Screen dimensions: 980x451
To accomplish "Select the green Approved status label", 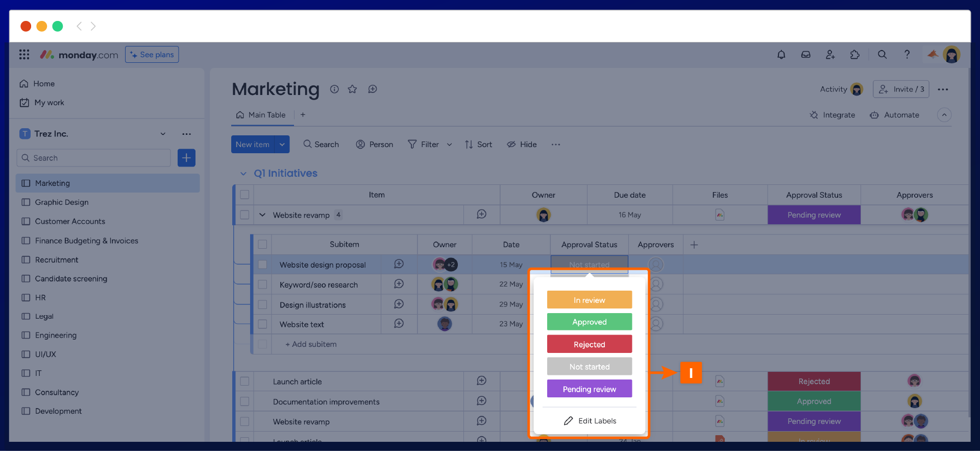I will click(x=589, y=322).
